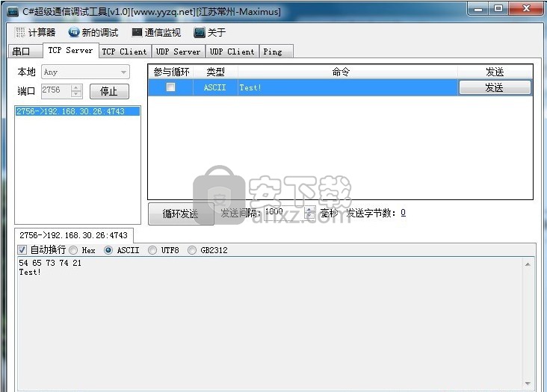Click the log scrollbar down arrow
Viewport: 547px width, 392px height.
pyautogui.click(x=528, y=383)
